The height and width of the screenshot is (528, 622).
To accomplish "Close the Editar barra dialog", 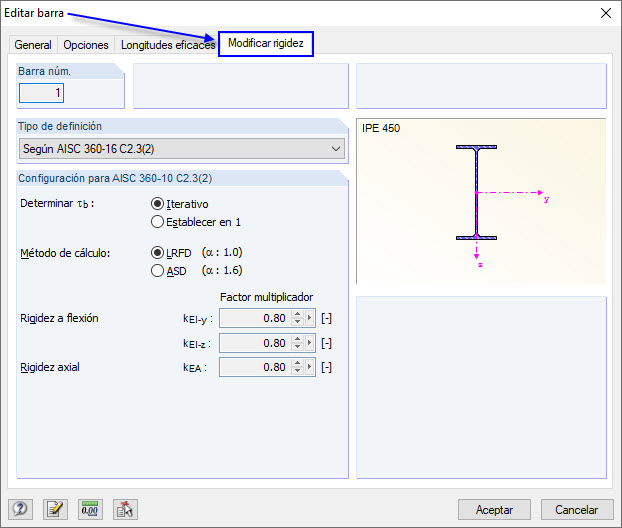I will pyautogui.click(x=605, y=13).
